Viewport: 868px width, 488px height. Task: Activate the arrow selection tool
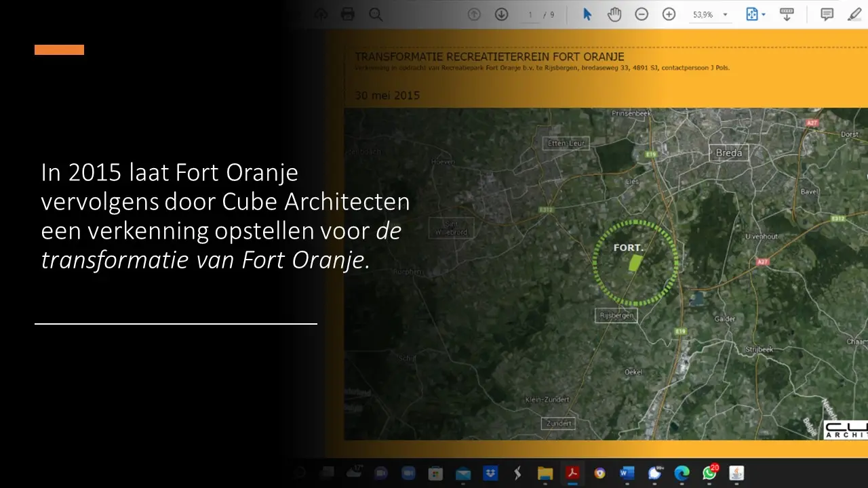[x=587, y=14]
